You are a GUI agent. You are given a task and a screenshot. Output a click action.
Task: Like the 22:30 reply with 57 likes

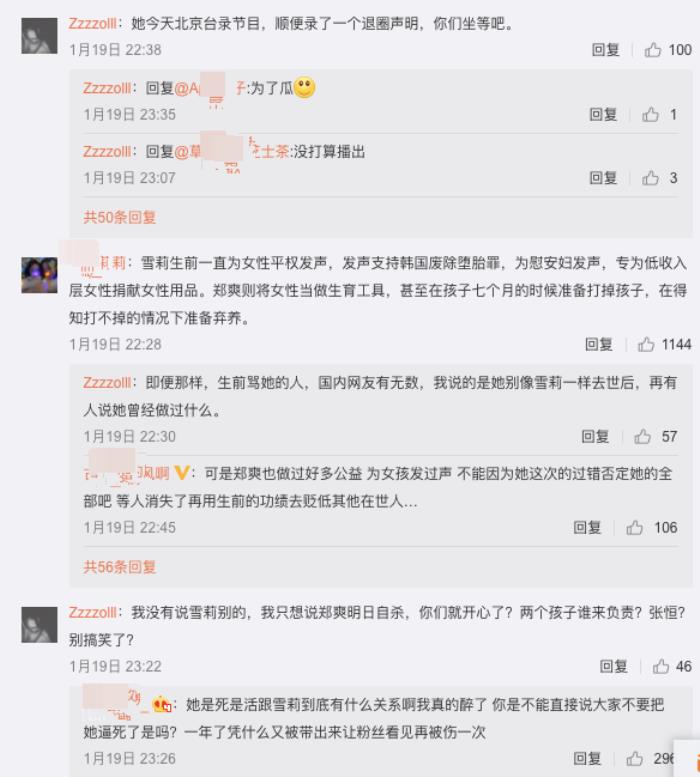643,436
